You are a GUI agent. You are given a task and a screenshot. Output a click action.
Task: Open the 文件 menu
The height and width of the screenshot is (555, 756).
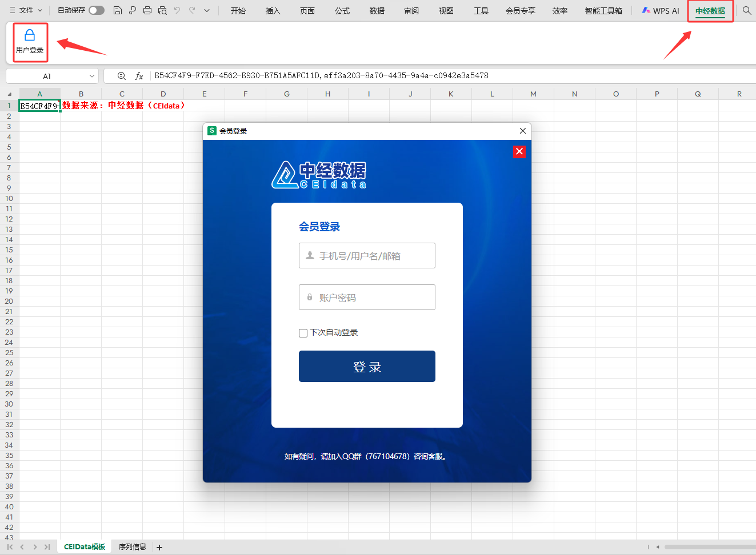click(x=26, y=10)
